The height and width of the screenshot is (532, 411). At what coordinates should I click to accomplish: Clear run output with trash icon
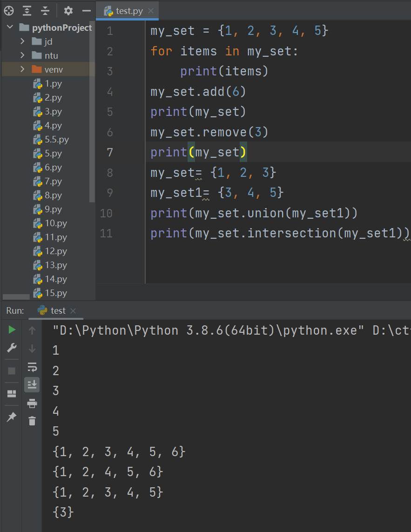pos(32,421)
